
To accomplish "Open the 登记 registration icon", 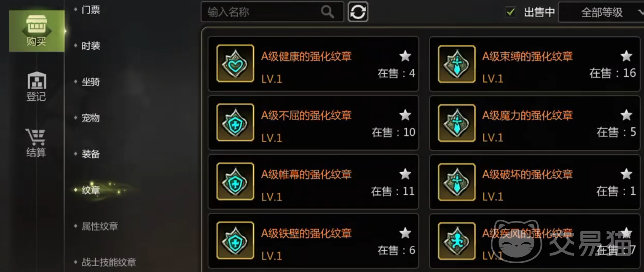I will coord(37,86).
